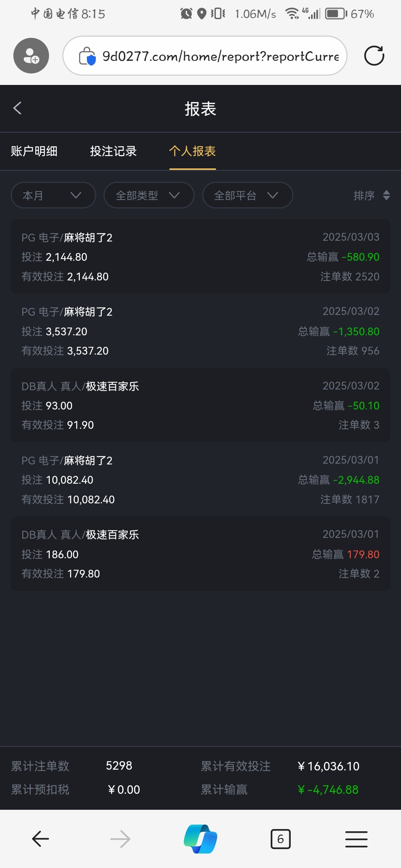The width and height of the screenshot is (401, 868).
Task: Open Copilot from bottom bar
Action: [x=200, y=839]
